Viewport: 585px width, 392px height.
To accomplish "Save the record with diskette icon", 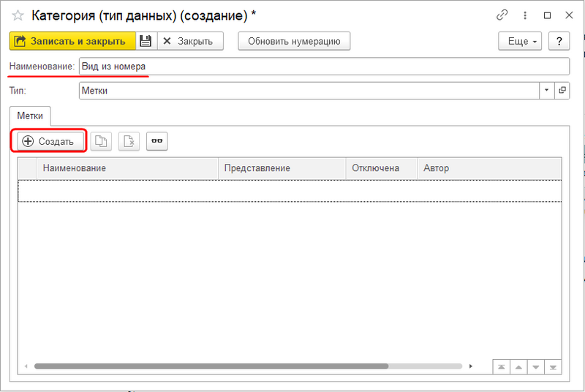I will [x=146, y=41].
